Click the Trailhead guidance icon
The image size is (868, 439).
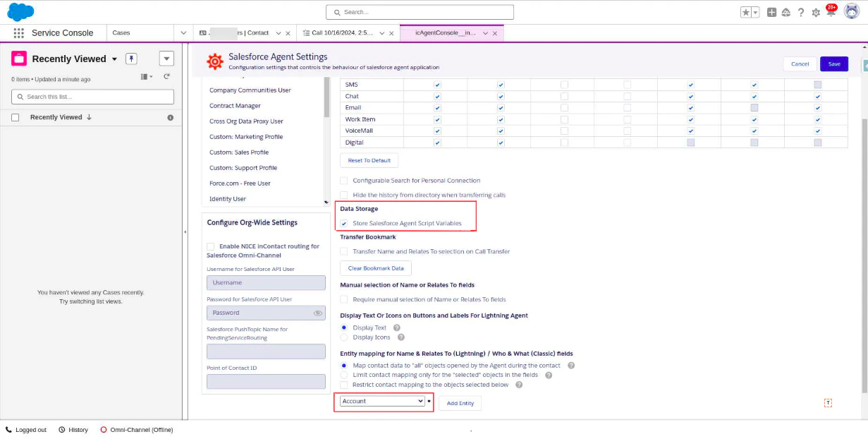click(786, 12)
